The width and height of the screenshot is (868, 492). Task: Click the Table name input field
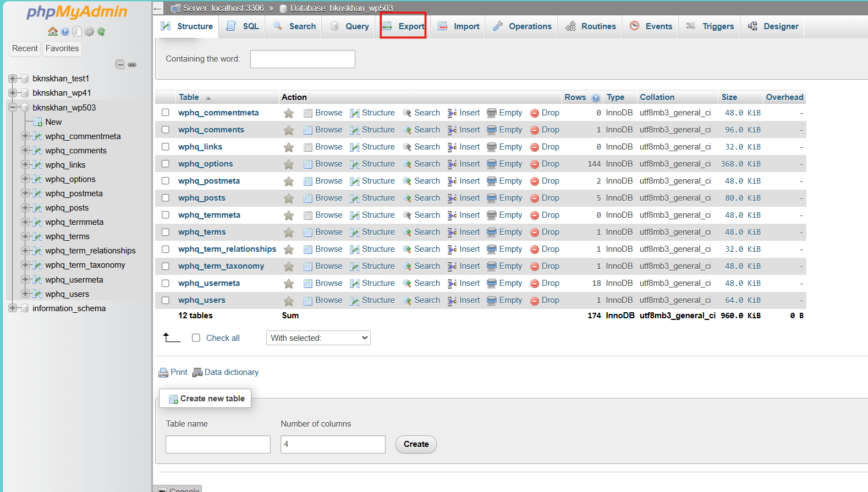(218, 444)
